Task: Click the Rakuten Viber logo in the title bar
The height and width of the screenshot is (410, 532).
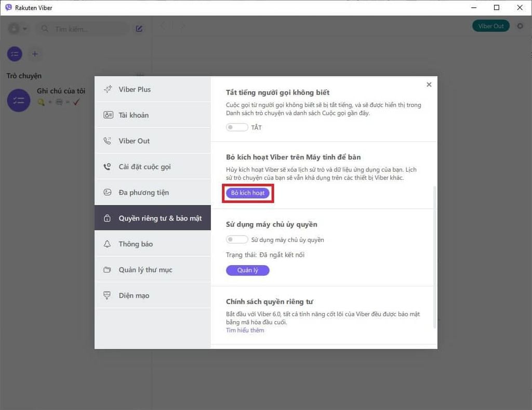Action: pos(7,7)
